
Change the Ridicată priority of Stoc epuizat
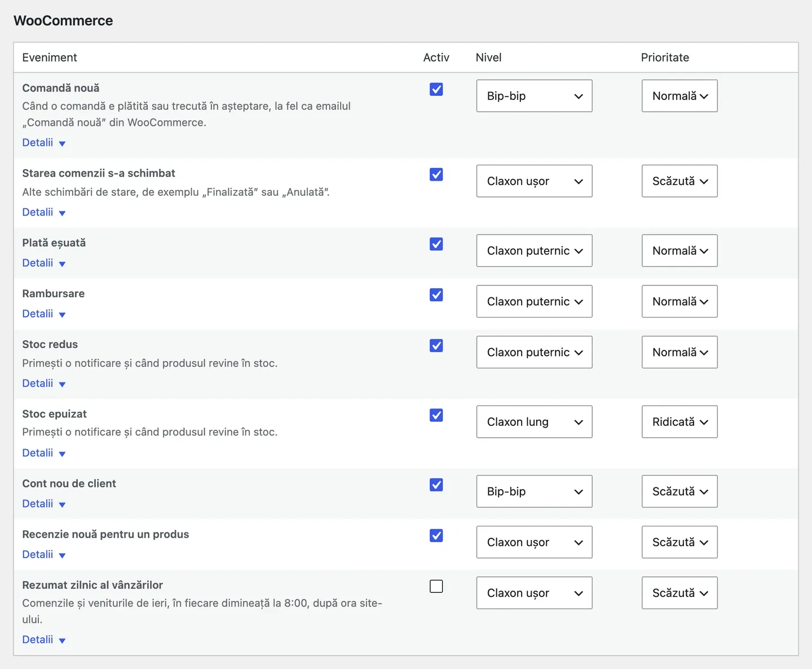pos(679,422)
